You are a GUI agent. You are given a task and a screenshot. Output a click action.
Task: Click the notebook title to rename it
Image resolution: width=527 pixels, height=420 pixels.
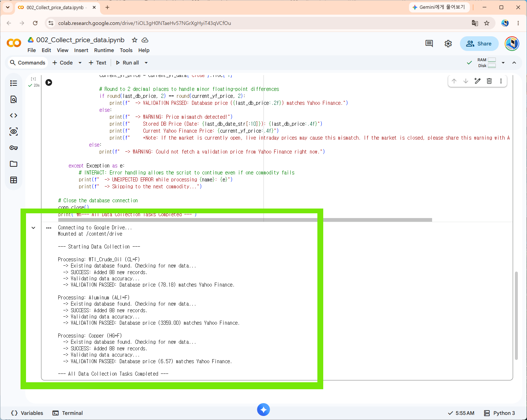pyautogui.click(x=80, y=40)
